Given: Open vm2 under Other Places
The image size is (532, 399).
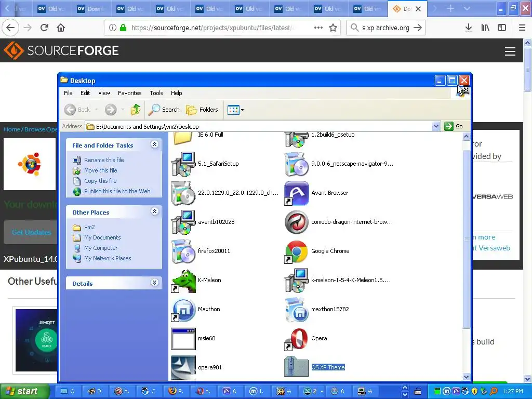Looking at the screenshot, I should click(x=89, y=227).
